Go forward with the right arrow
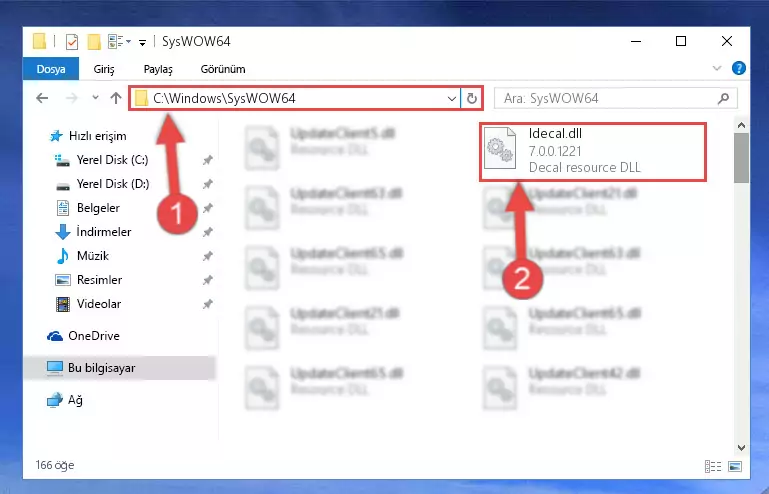Viewport: 769px width, 494px height. [72, 98]
